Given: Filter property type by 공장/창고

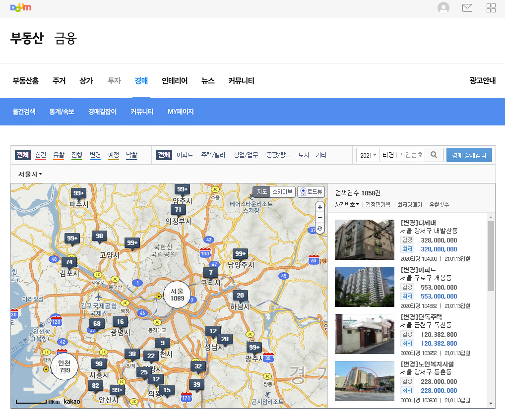Looking at the screenshot, I should click(x=279, y=155).
